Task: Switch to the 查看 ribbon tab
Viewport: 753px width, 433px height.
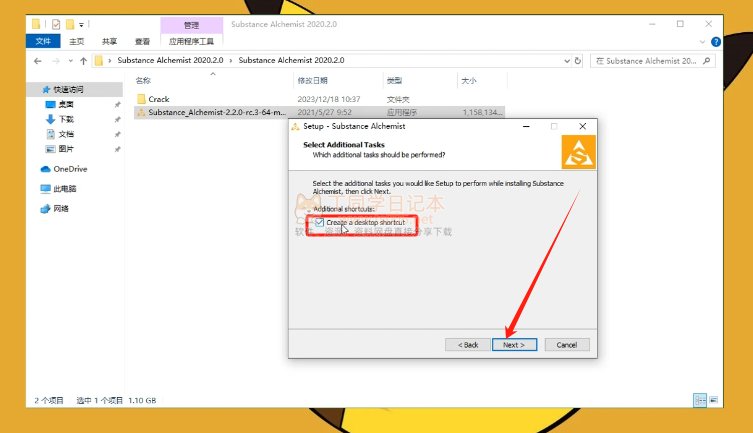Action: (142, 42)
